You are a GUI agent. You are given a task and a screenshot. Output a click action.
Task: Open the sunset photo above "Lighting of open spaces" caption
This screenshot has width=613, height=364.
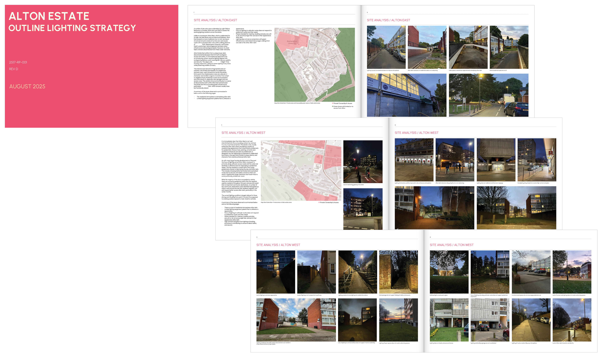coord(398,320)
